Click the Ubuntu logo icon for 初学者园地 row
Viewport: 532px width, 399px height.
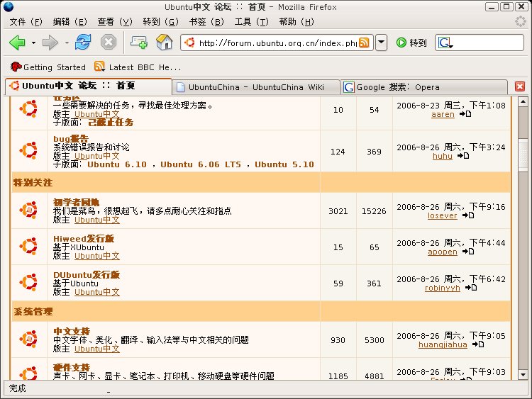[x=29, y=210]
